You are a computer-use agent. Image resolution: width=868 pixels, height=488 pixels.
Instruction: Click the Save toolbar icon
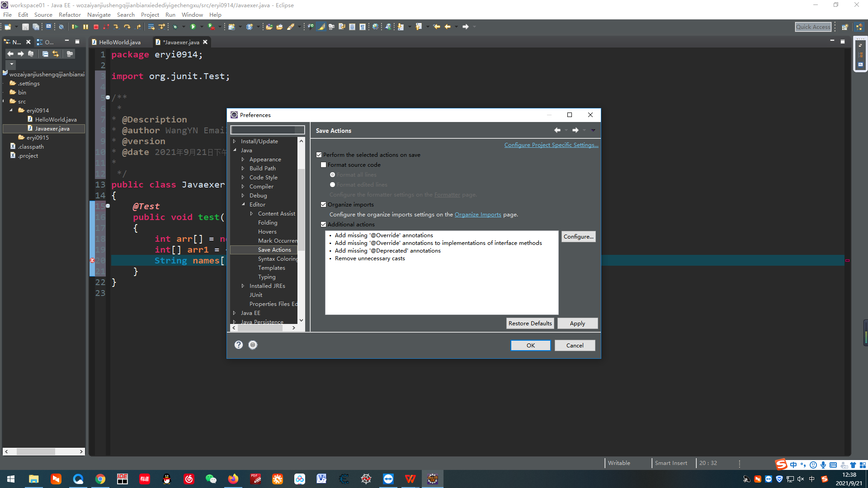click(x=25, y=27)
